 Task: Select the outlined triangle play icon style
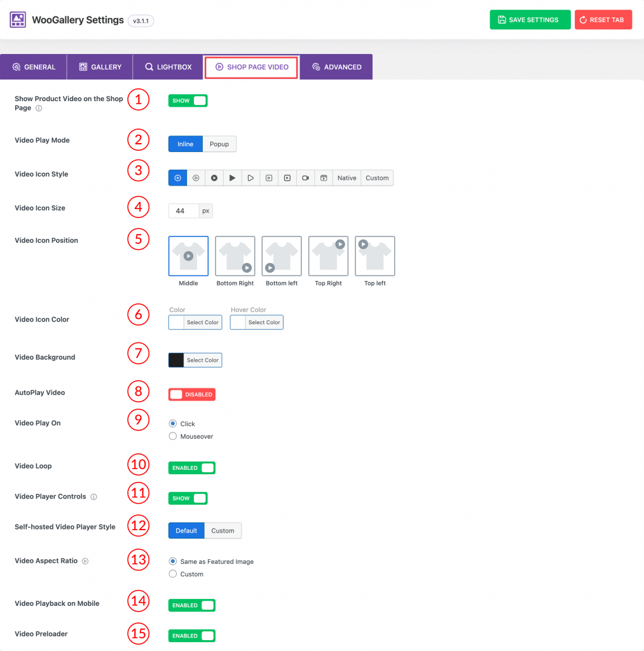coord(250,178)
